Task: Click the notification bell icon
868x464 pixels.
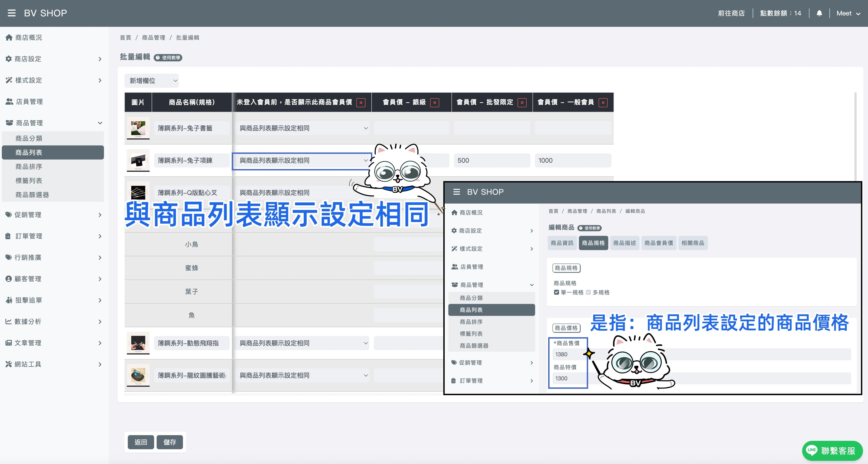Action: click(819, 13)
